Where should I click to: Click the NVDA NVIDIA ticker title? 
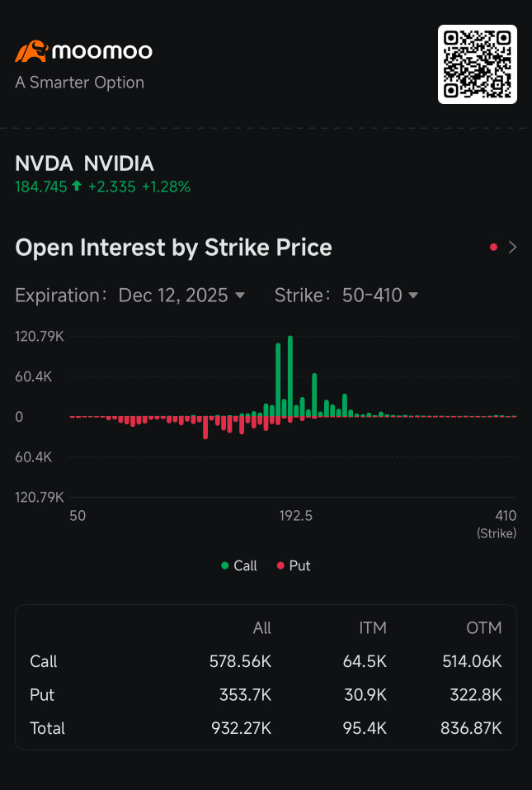click(x=85, y=163)
